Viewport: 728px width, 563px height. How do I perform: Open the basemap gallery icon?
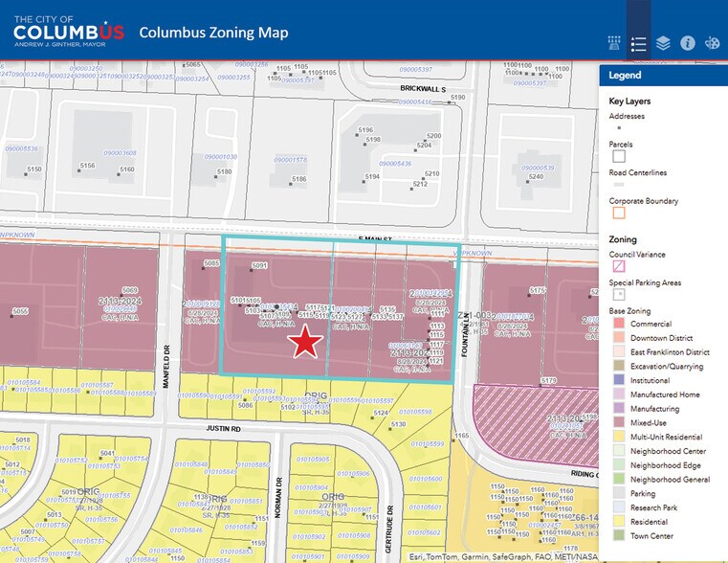pyautogui.click(x=615, y=43)
